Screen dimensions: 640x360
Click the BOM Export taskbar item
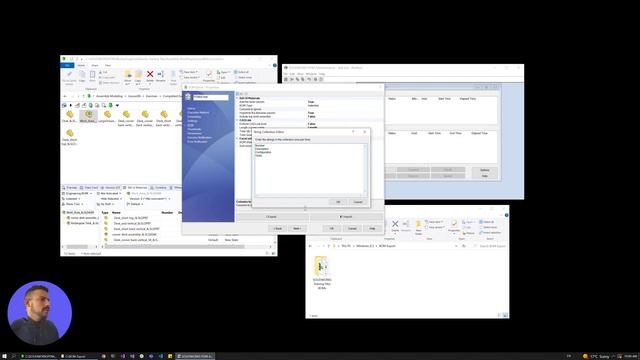tap(78, 356)
